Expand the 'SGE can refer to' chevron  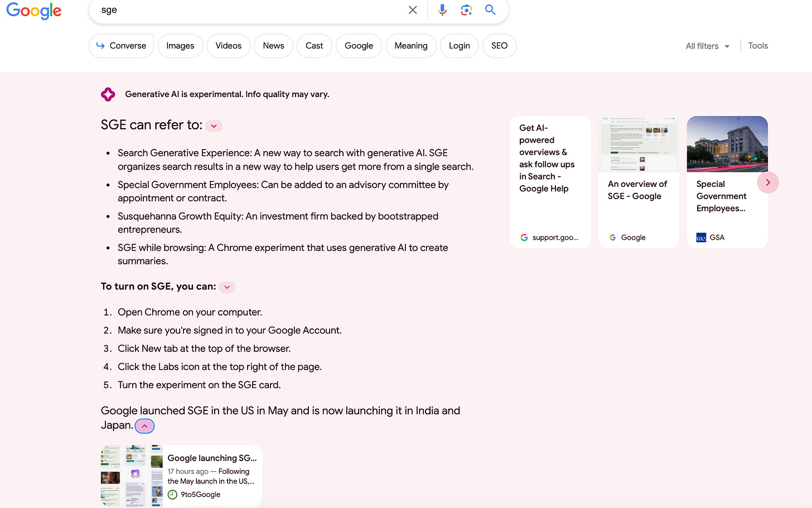coord(214,126)
